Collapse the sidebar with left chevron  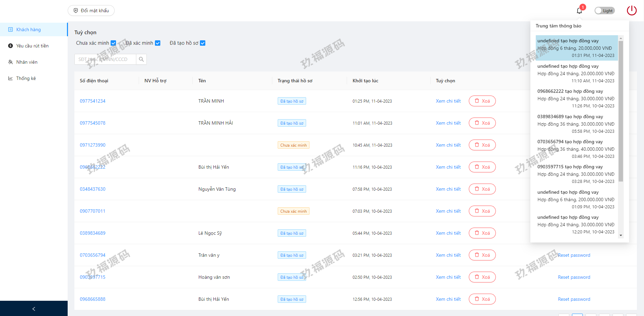pyautogui.click(x=33, y=309)
